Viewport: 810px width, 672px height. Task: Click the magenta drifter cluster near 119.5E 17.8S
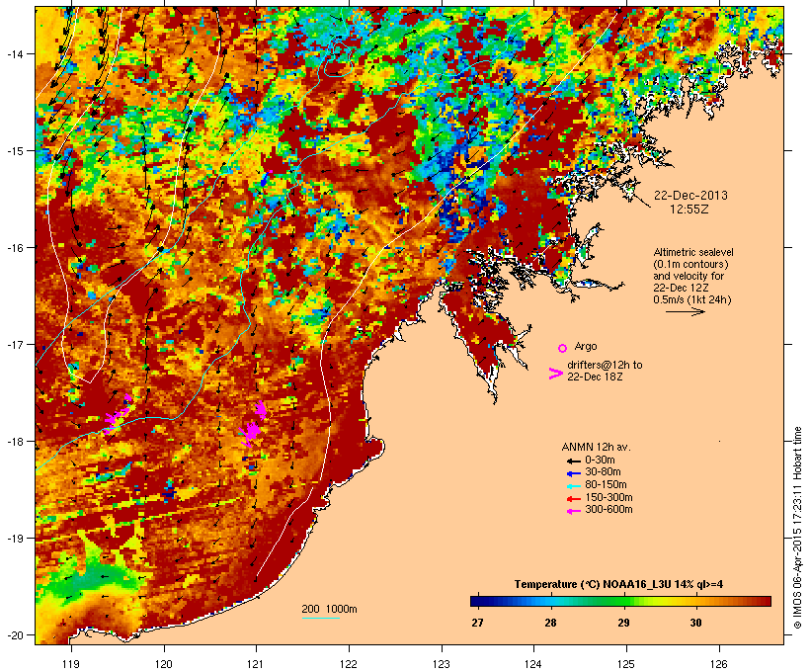(x=118, y=413)
